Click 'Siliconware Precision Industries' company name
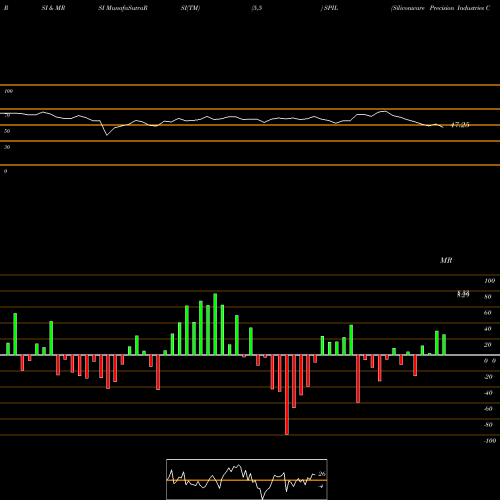The image size is (500, 500). (438, 8)
